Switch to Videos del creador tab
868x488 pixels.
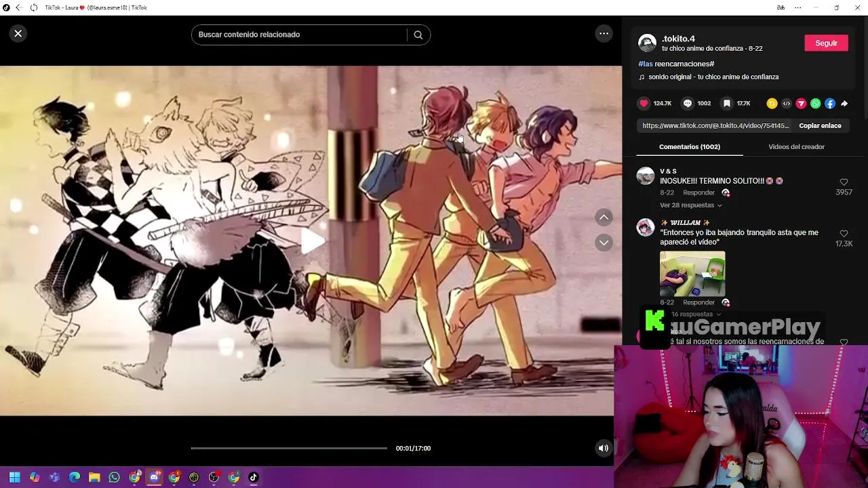tap(796, 146)
